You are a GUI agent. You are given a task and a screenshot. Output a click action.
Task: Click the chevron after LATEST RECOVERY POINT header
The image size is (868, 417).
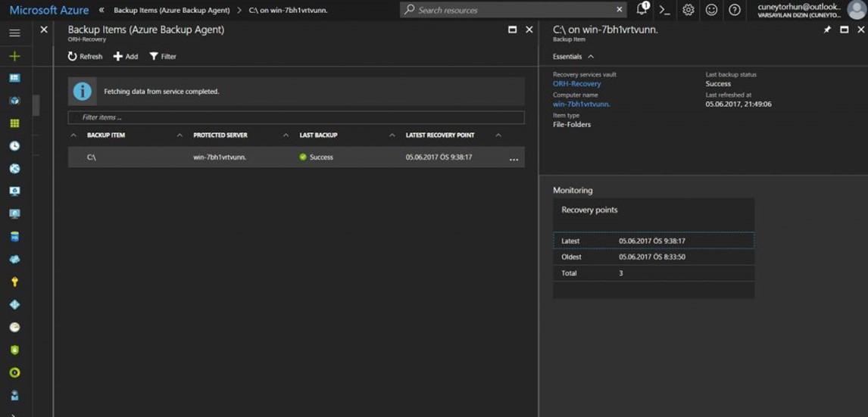(498, 135)
